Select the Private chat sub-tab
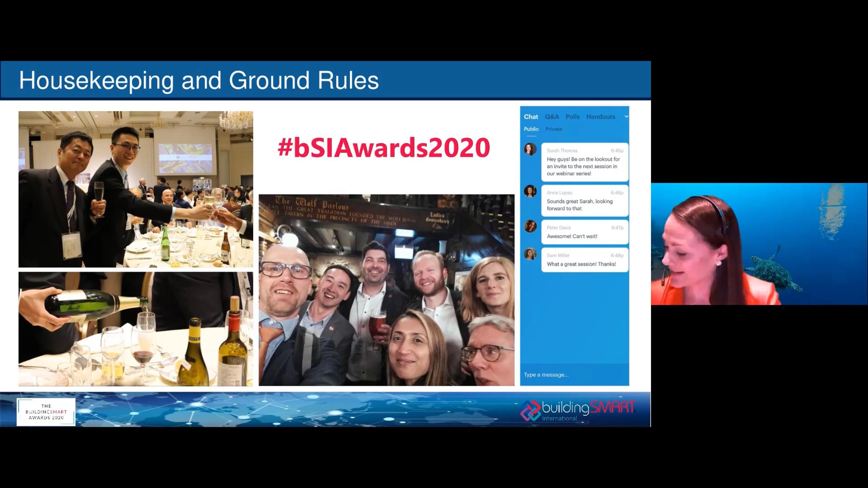 pyautogui.click(x=554, y=129)
